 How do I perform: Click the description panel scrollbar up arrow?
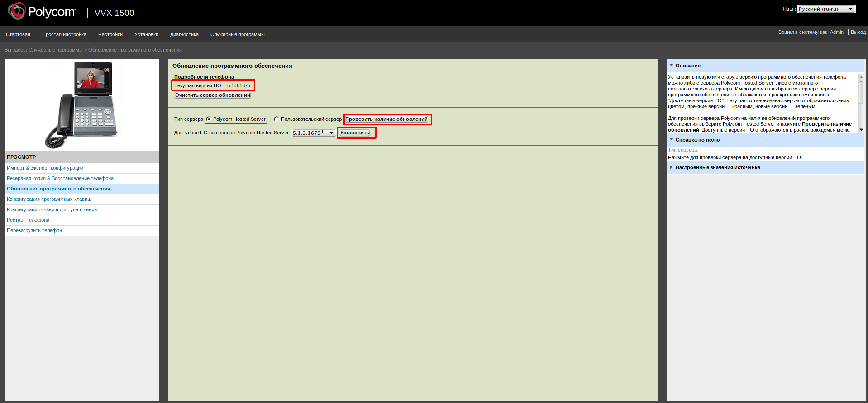[x=861, y=77]
